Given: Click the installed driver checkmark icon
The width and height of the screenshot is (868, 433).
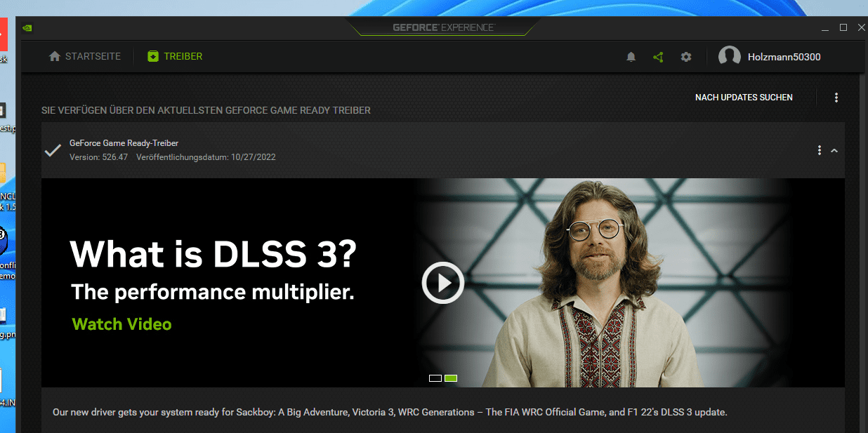Looking at the screenshot, I should (x=53, y=150).
